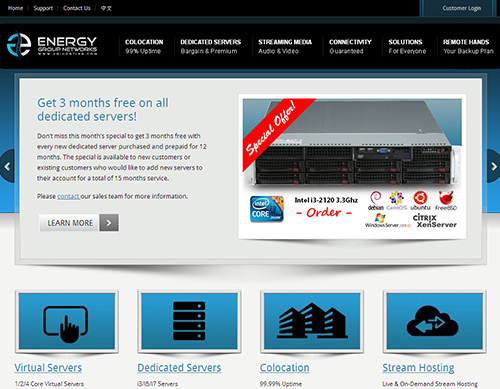Open the Stream Hosting heading link
The height and width of the screenshot is (389, 500).
pyautogui.click(x=418, y=367)
